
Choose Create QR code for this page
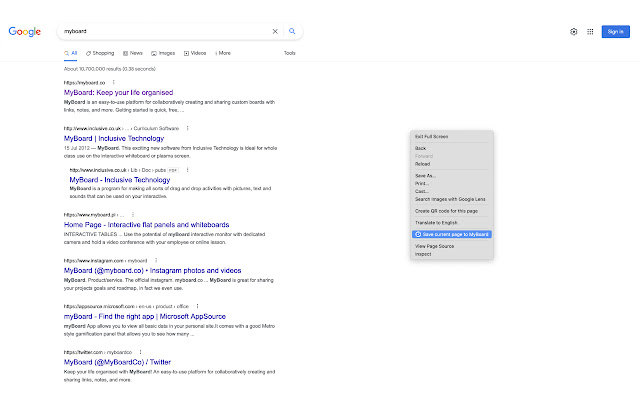coord(447,211)
